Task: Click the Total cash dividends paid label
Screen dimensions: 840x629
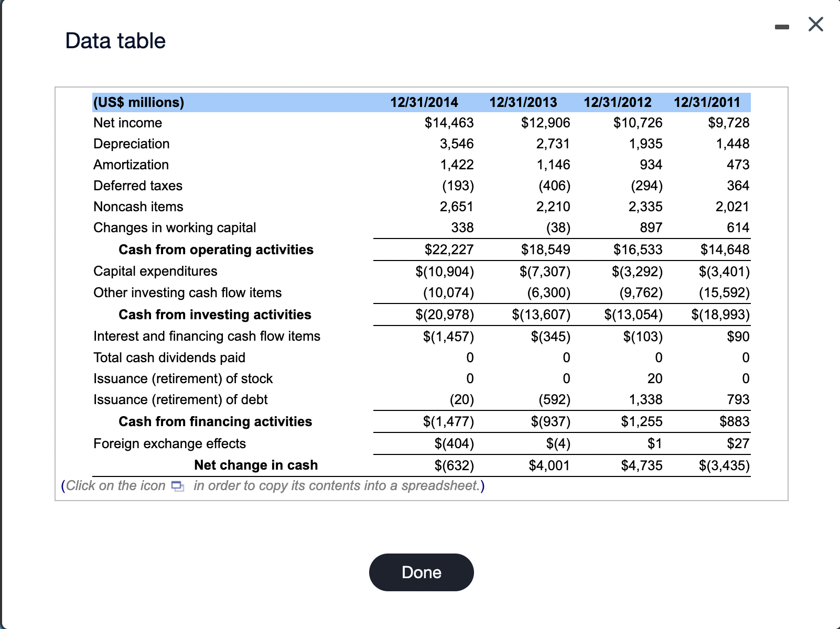Action: (x=169, y=357)
